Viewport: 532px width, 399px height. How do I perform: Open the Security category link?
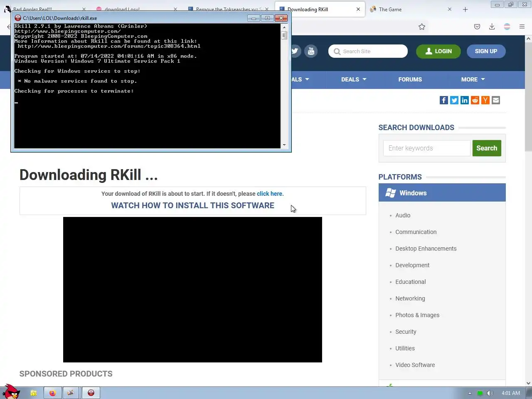406,332
